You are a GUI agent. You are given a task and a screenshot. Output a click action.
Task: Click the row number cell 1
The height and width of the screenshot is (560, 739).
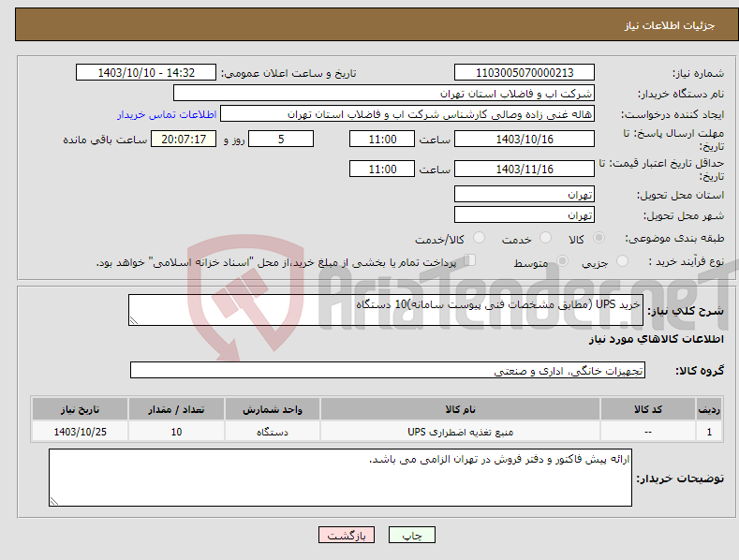coord(709,432)
